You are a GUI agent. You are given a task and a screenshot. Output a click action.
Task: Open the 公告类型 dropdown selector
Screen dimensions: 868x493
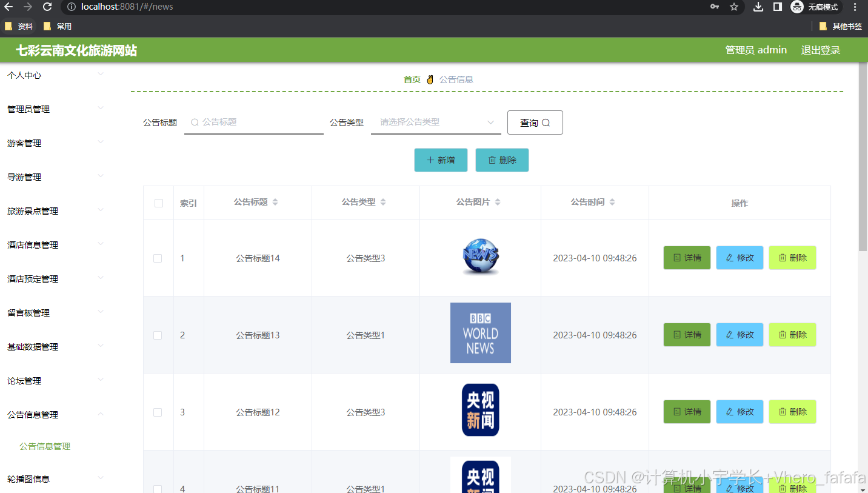435,122
